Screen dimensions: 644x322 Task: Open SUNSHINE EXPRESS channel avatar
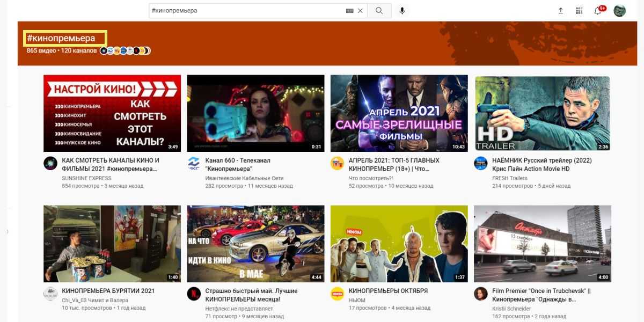click(50, 164)
